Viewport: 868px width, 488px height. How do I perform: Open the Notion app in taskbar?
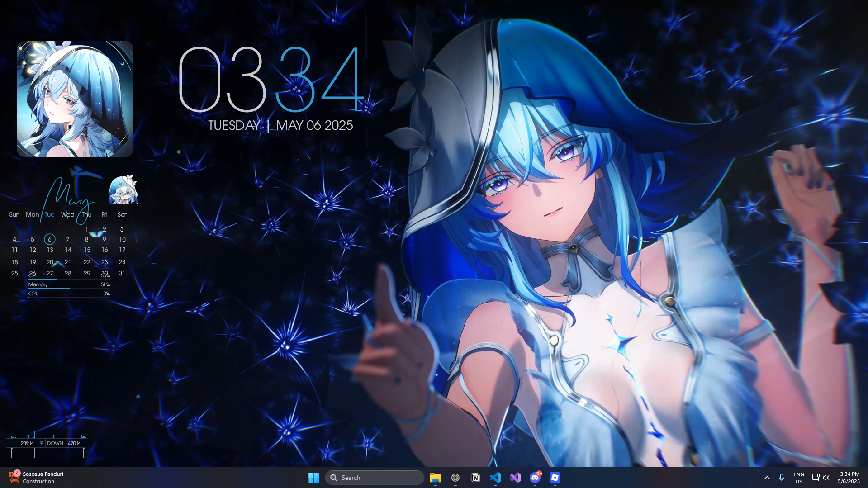[x=475, y=478]
